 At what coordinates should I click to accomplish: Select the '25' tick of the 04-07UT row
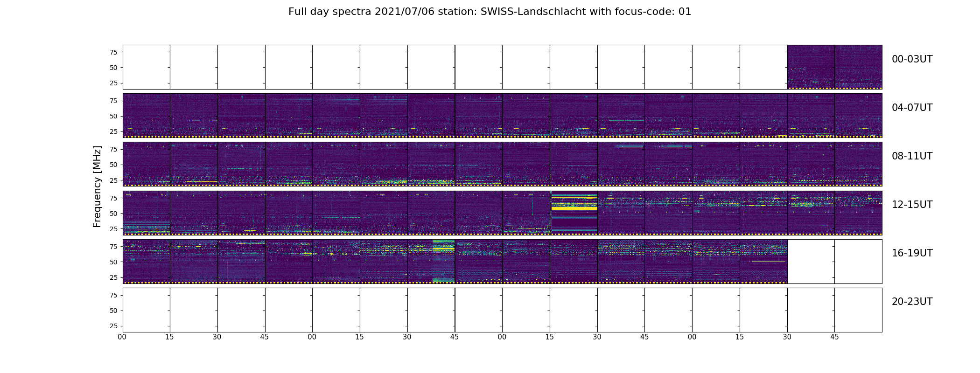tap(113, 131)
